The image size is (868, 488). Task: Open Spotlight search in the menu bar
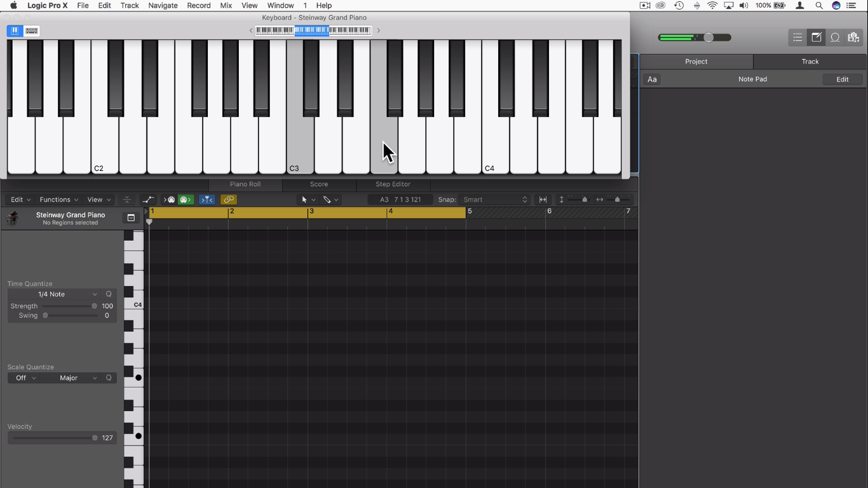pos(819,6)
